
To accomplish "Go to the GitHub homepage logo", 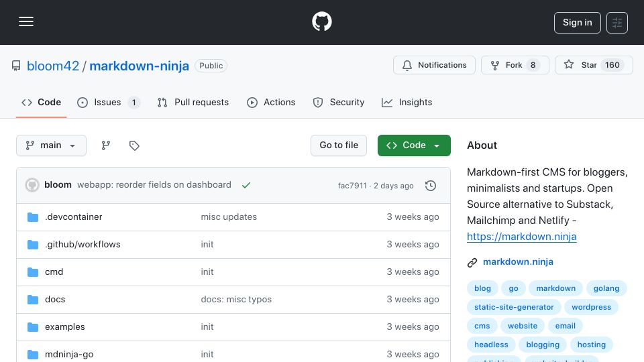I will [x=321, y=21].
